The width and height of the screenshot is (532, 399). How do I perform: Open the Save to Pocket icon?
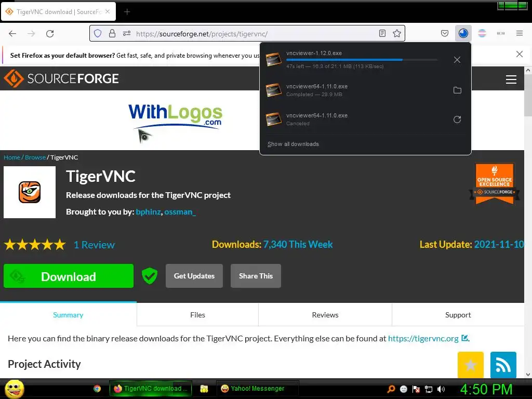(x=445, y=33)
